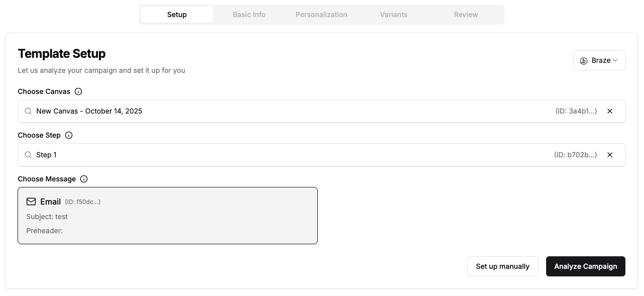Select the Personalization step

click(x=321, y=15)
